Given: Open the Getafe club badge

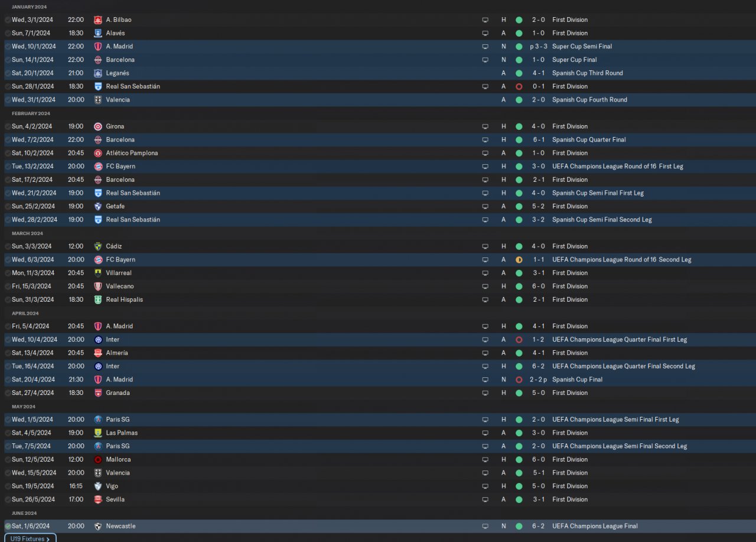Looking at the screenshot, I should 98,207.
